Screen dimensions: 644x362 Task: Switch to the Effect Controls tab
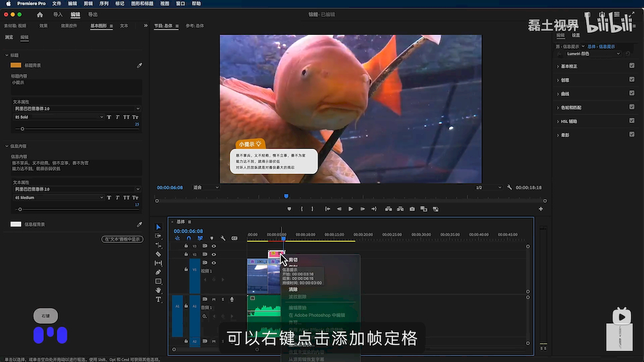click(x=69, y=26)
